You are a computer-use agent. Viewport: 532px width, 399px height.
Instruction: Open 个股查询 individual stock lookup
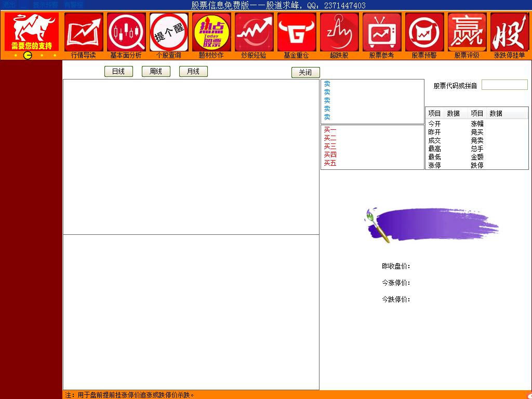[x=168, y=31]
